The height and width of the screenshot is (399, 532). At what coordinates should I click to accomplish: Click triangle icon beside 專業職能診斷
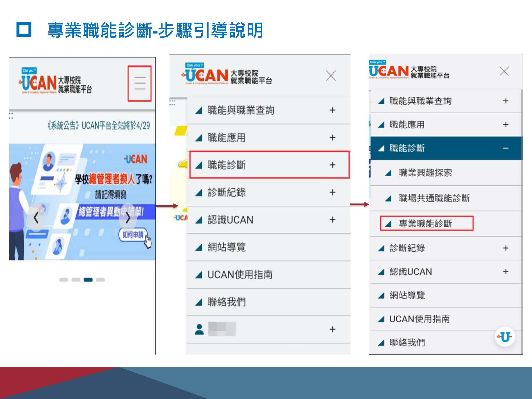pos(388,223)
